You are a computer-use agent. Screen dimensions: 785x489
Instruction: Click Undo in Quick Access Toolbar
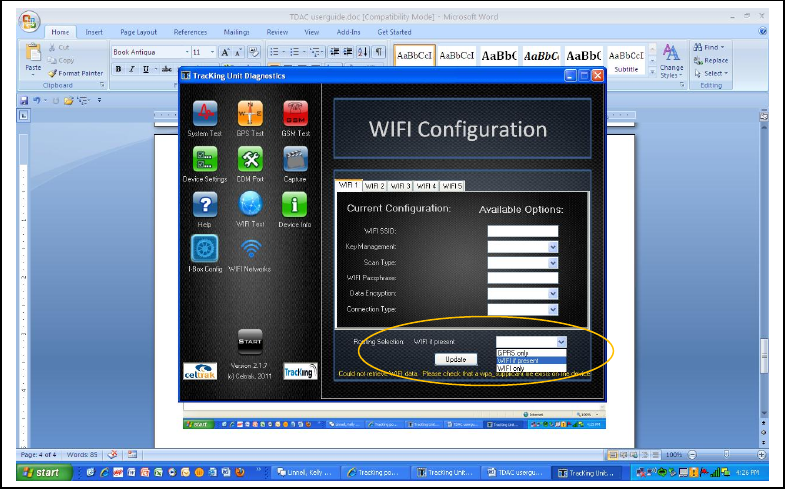[x=36, y=101]
